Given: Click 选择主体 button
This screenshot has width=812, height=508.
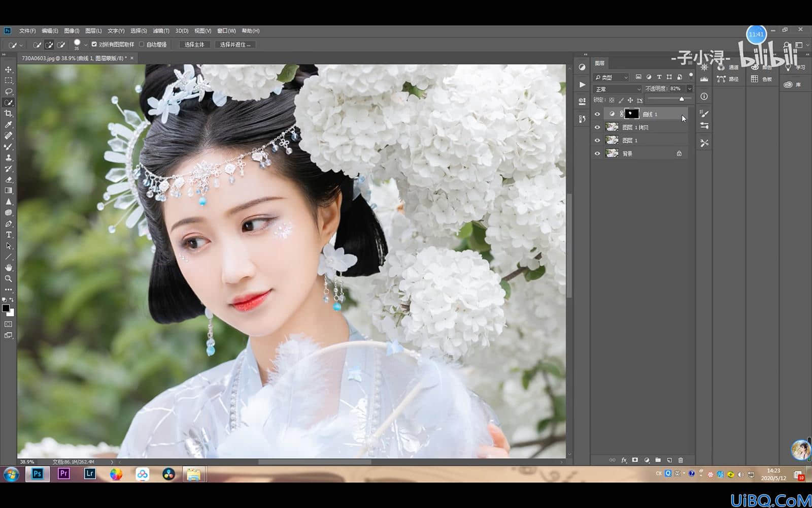Looking at the screenshot, I should pos(194,45).
